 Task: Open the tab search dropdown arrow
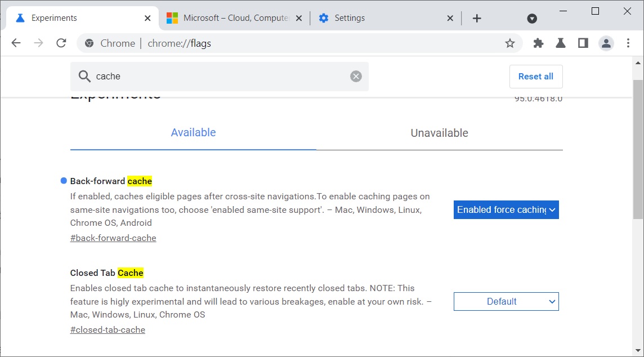coord(532,19)
